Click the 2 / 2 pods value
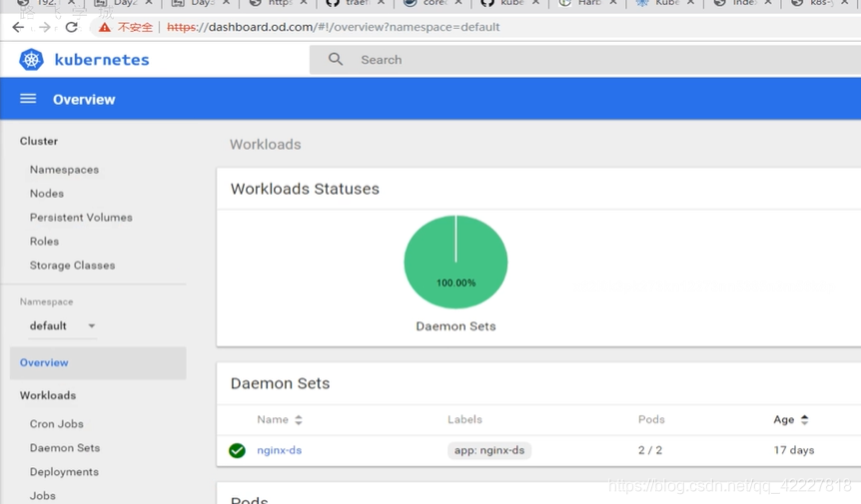The height and width of the screenshot is (504, 861). [650, 450]
